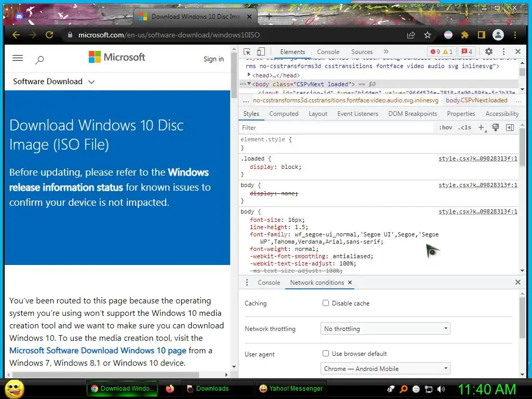Check Use browser default user agent
Image resolution: width=532 pixels, height=399 pixels.
click(326, 353)
